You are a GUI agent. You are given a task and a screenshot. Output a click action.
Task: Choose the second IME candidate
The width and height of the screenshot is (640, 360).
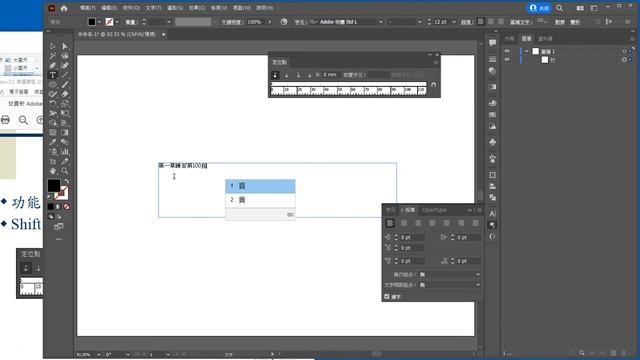tap(260, 200)
